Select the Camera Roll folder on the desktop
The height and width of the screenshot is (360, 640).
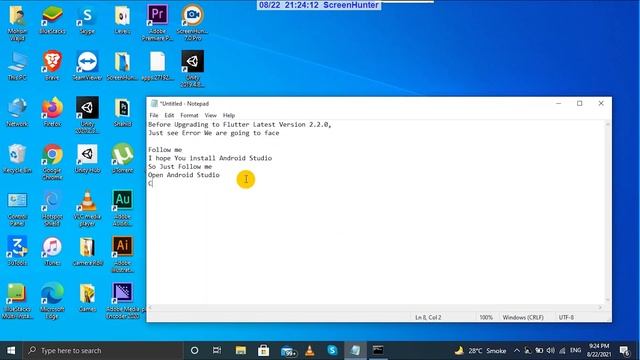click(87, 251)
